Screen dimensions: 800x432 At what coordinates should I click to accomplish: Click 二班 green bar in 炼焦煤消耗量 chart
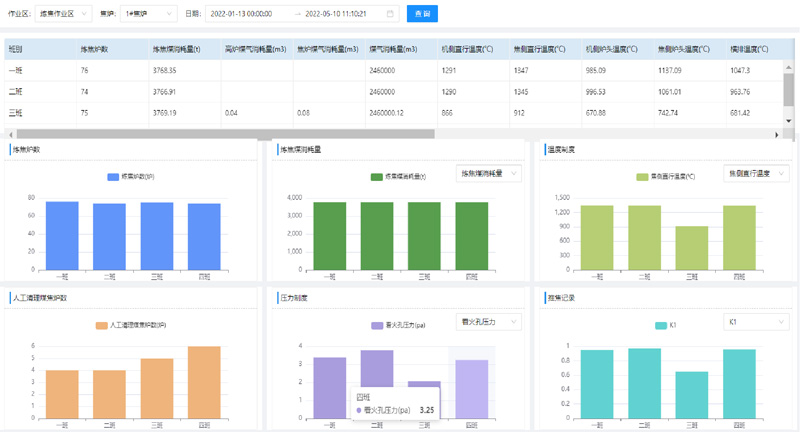point(377,236)
